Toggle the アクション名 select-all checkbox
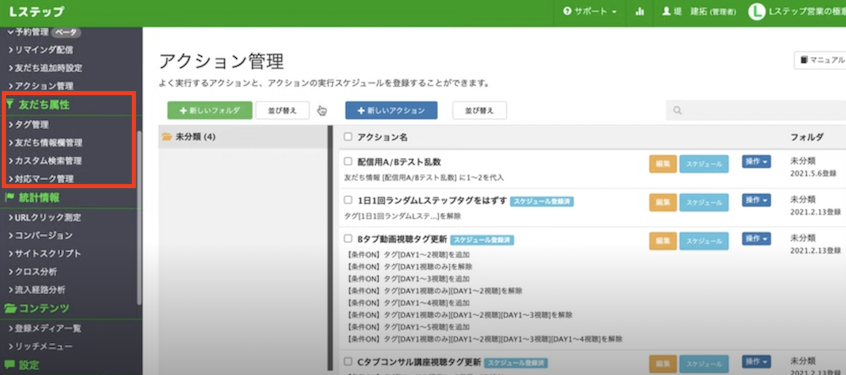Image resolution: width=846 pixels, height=375 pixels. 348,137
